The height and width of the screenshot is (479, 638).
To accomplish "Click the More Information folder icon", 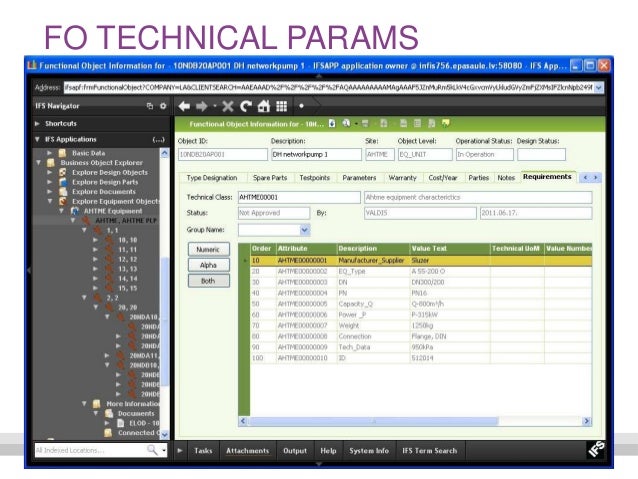I will pos(96,404).
